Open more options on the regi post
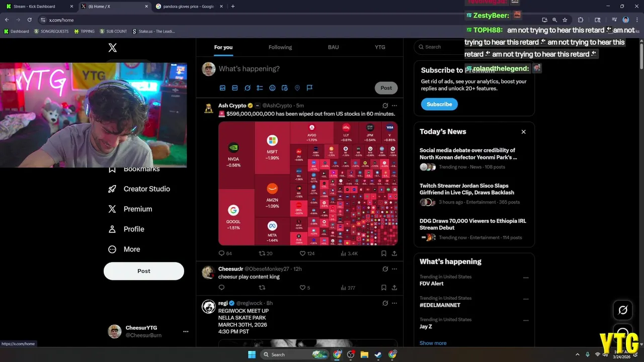 tap(394, 303)
